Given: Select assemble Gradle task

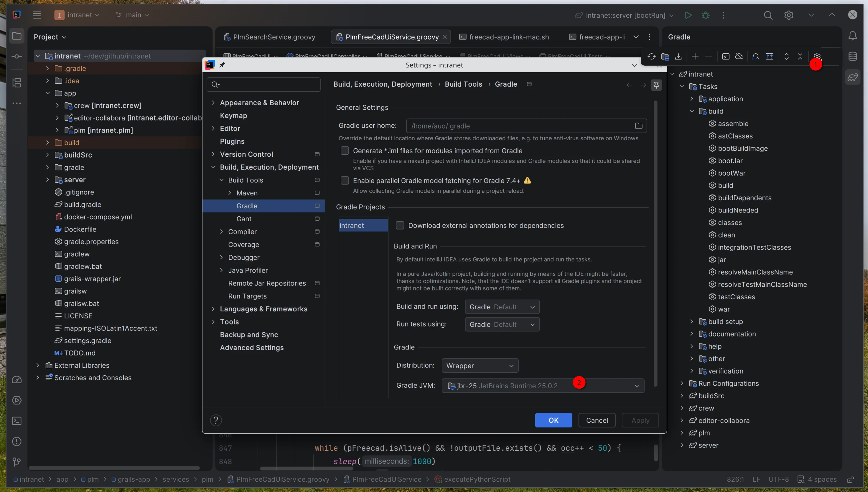Looking at the screenshot, I should click(733, 123).
